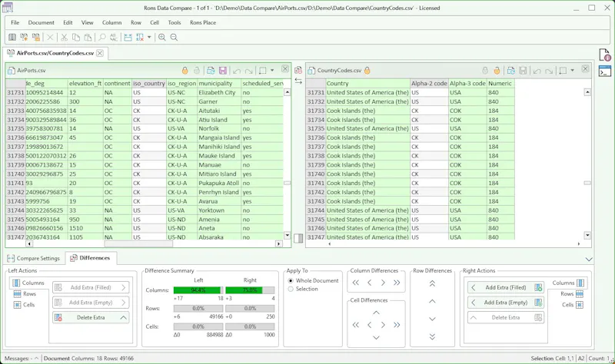Click the find and replace toolbar icon
Screen dimensions: 615x364
pos(114,37)
